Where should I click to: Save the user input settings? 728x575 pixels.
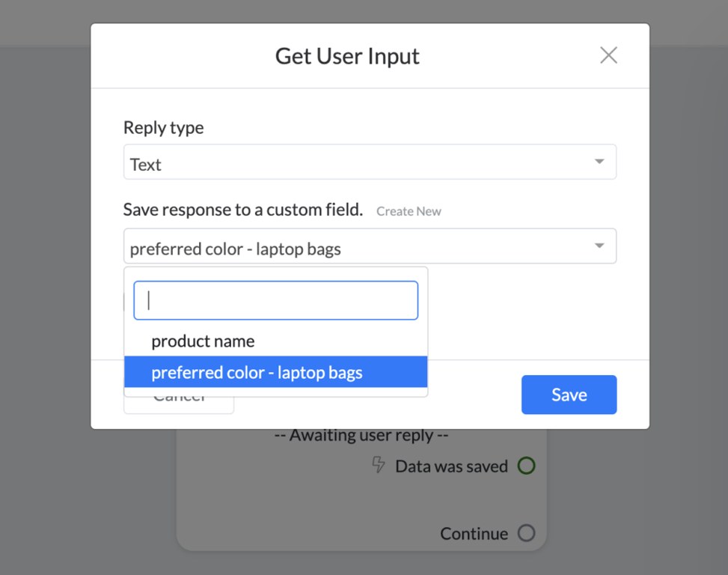pyautogui.click(x=569, y=395)
